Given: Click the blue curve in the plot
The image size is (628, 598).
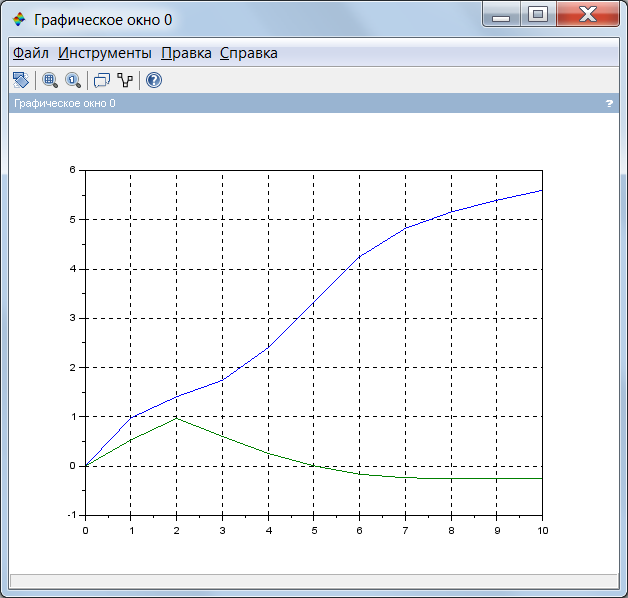Looking at the screenshot, I should pos(314,303).
